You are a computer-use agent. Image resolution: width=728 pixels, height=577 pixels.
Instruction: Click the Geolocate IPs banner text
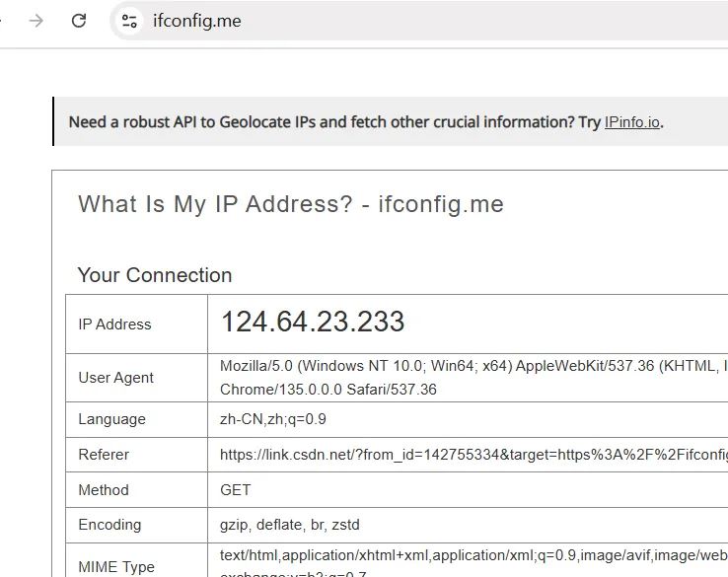point(326,122)
